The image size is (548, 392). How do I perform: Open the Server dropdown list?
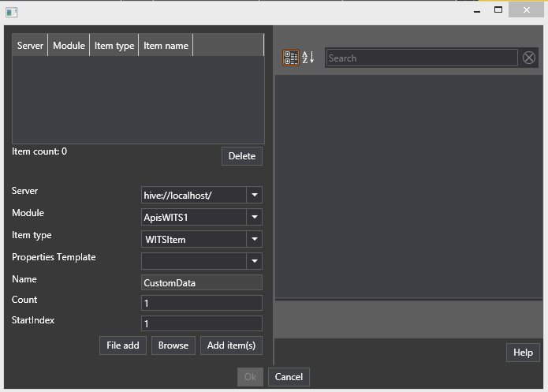point(254,195)
